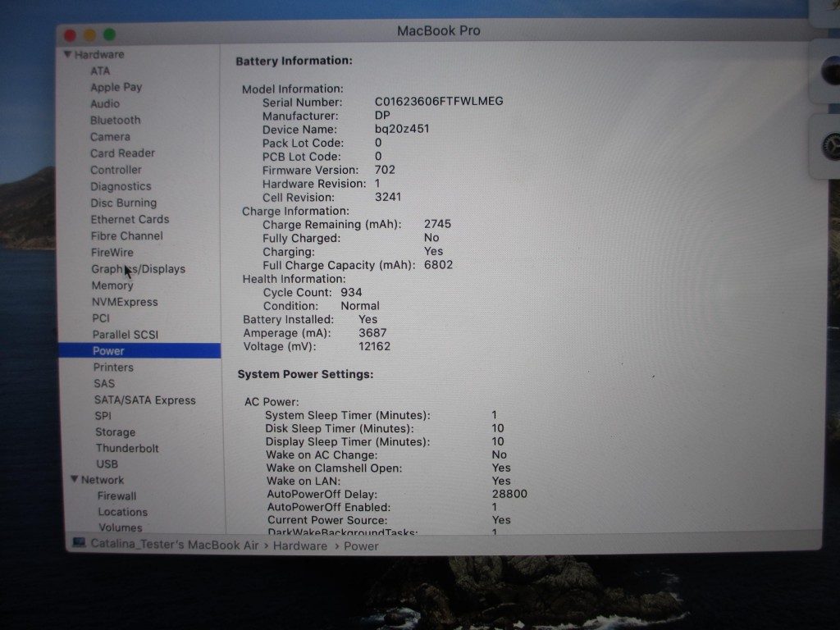
Task: Select SATA/SATA Express entry
Action: point(144,400)
